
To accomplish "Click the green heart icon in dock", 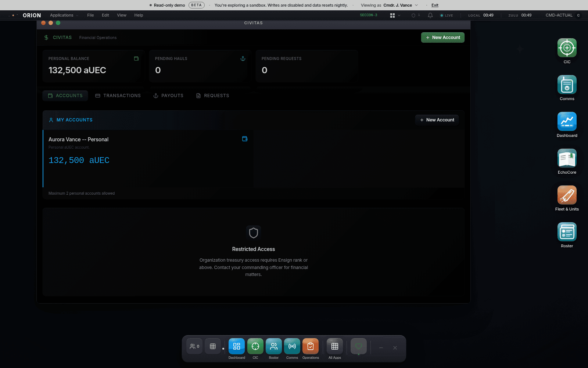I will click(x=359, y=346).
